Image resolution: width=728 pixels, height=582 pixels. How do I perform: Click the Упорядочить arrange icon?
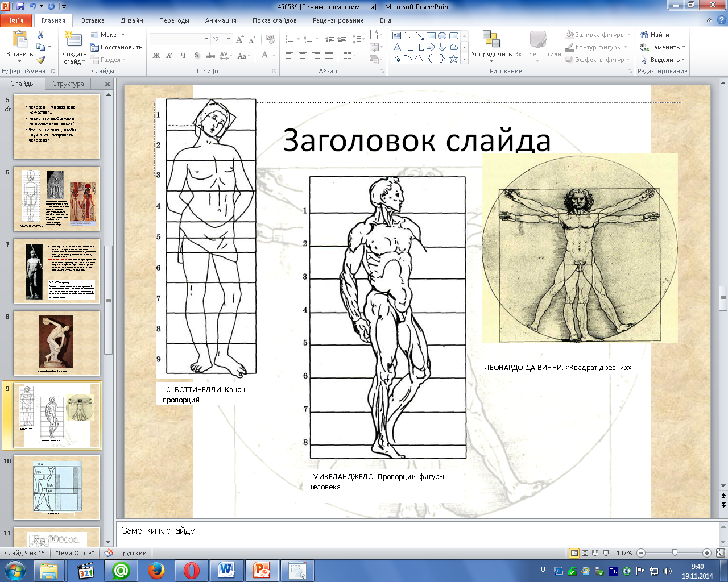(491, 39)
